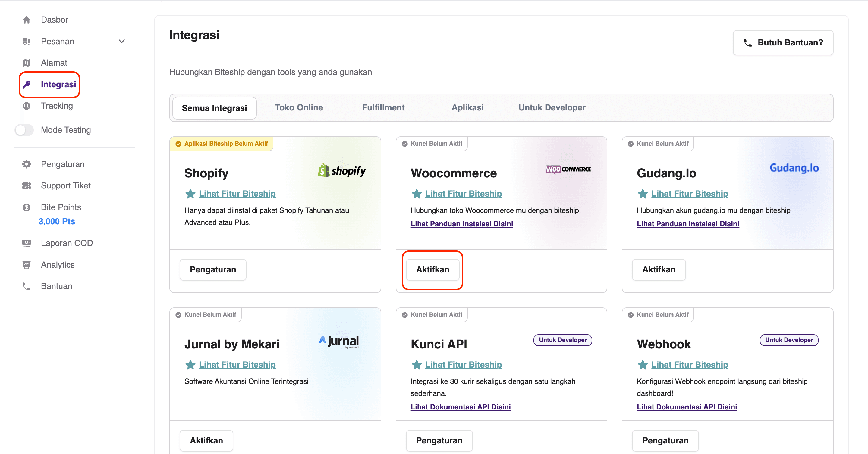Click the Alamat map icon
The width and height of the screenshot is (868, 454).
[x=26, y=63]
